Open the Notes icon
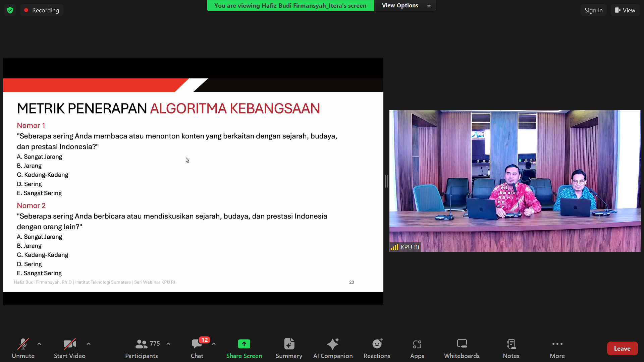 [x=511, y=344]
